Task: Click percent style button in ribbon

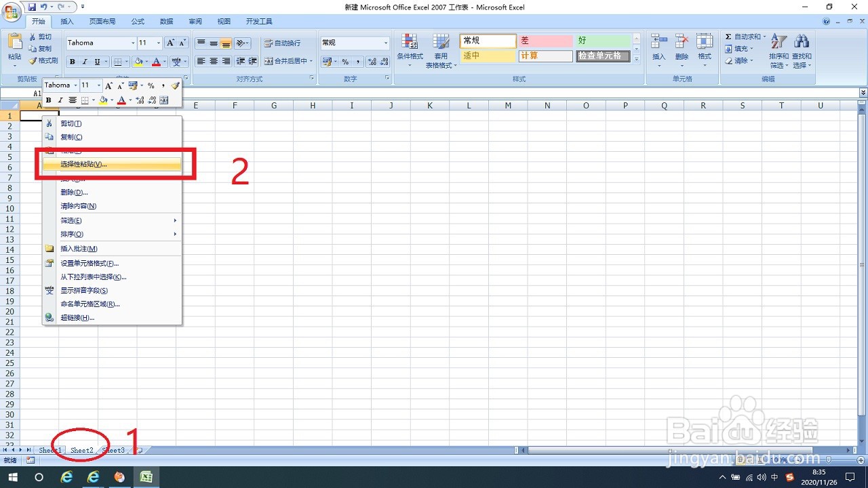Action: [345, 62]
